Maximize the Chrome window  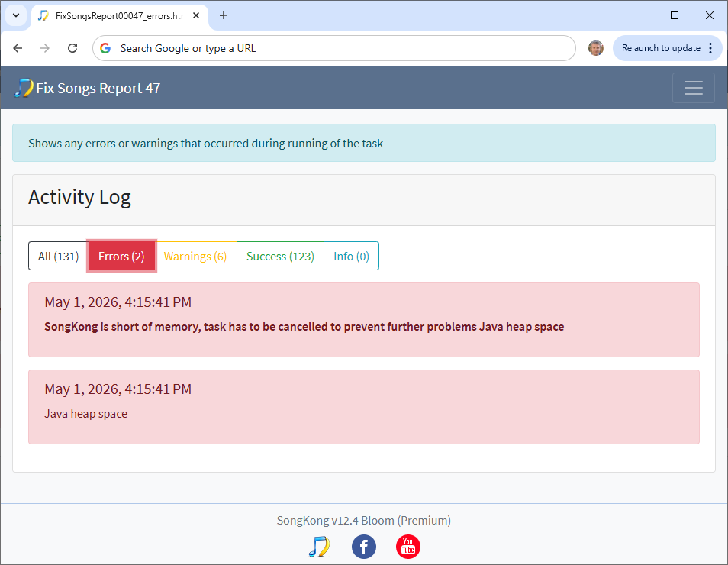(x=675, y=15)
